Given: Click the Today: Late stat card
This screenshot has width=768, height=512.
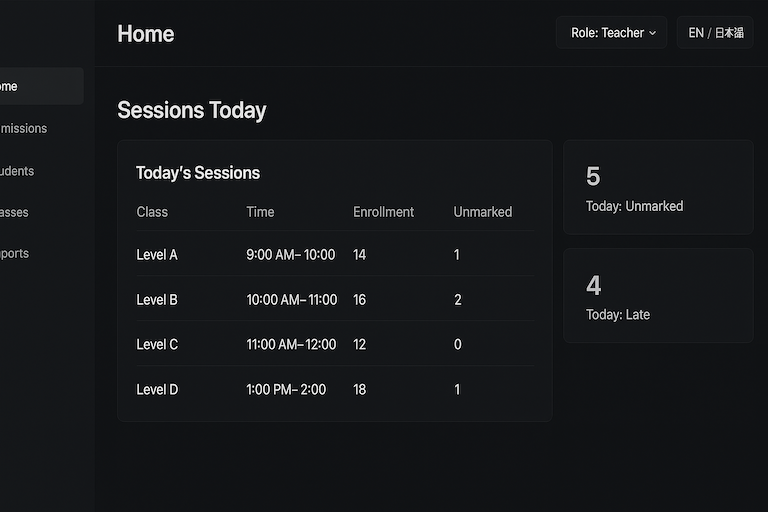Looking at the screenshot, I should click(x=658, y=296).
